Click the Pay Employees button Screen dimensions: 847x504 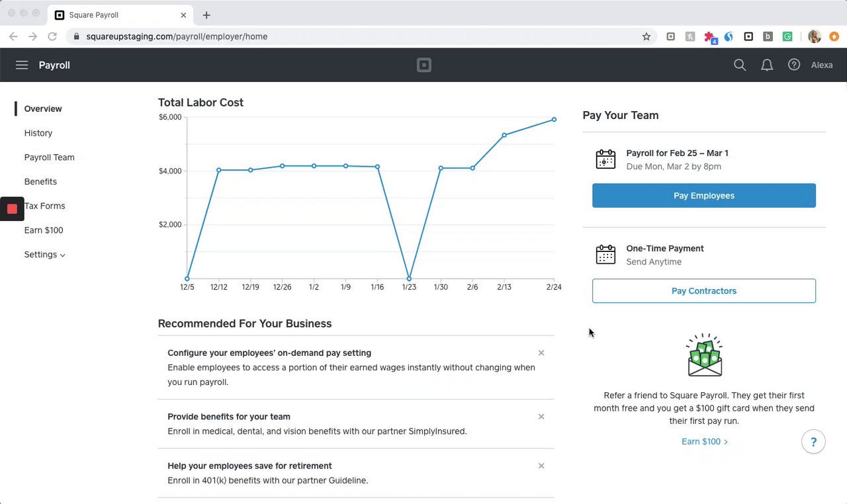click(703, 196)
